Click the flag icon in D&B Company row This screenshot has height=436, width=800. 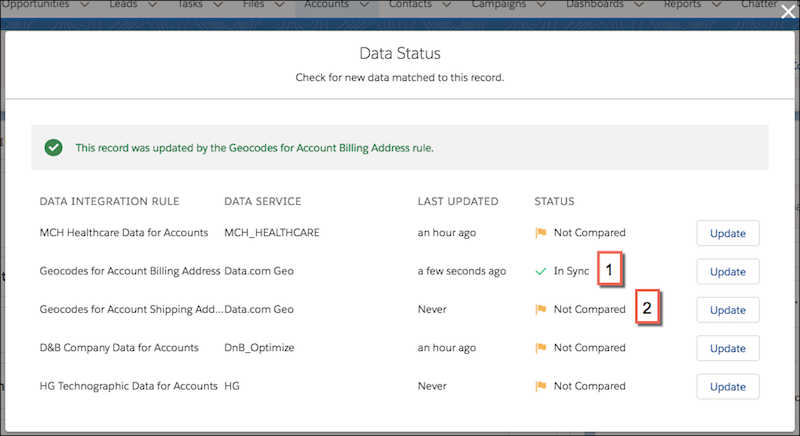point(541,348)
